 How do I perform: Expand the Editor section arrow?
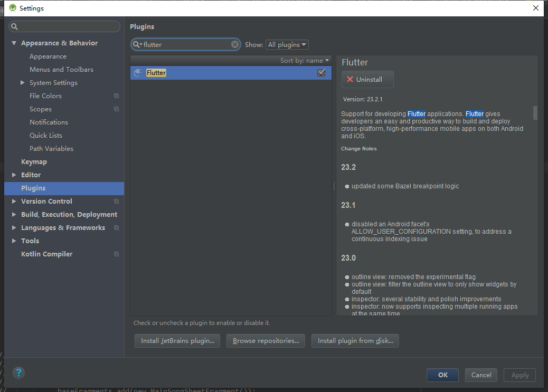pos(14,175)
